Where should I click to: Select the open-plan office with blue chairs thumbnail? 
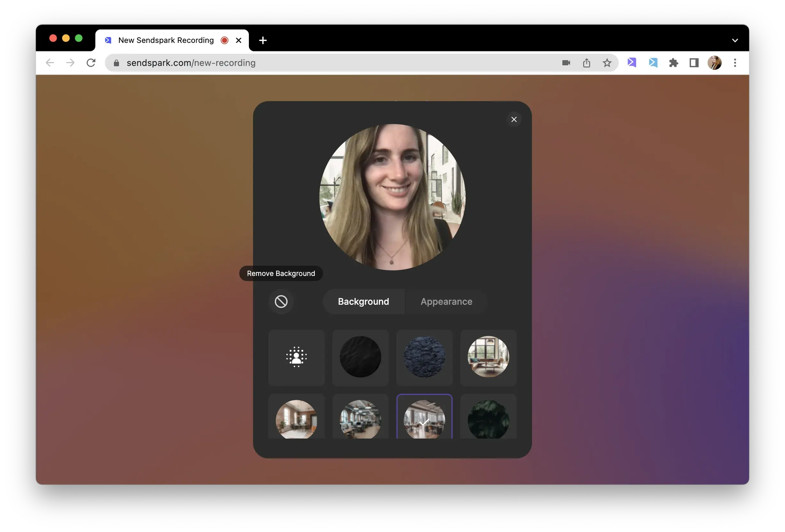[x=360, y=419]
